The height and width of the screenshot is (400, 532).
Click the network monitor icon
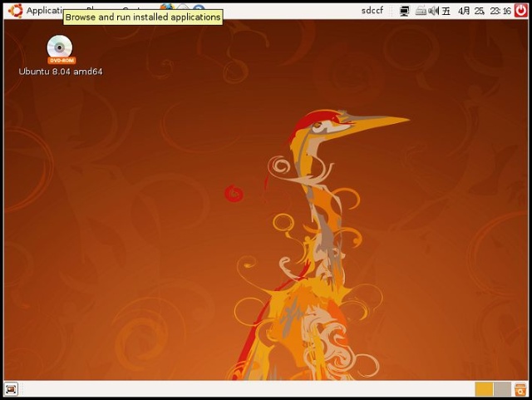(404, 11)
